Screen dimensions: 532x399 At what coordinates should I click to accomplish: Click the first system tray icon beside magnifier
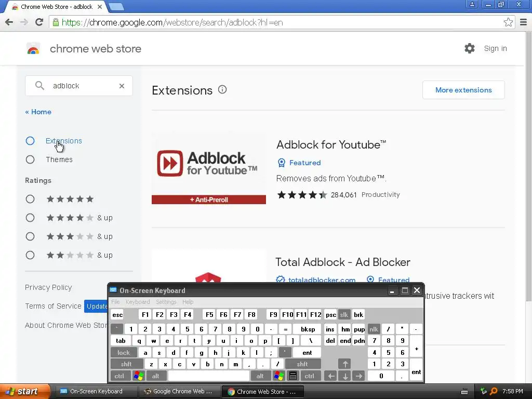484,391
